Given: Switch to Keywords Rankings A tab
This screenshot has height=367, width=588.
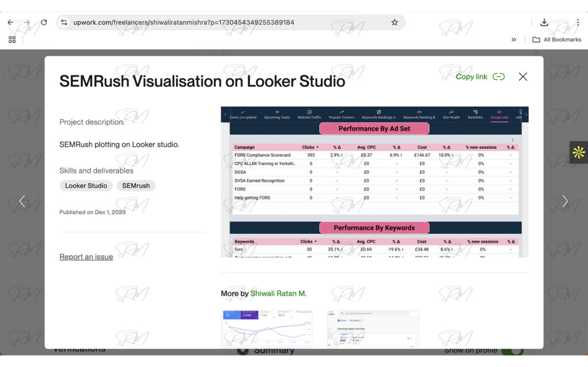Looking at the screenshot, I should coord(378,114).
